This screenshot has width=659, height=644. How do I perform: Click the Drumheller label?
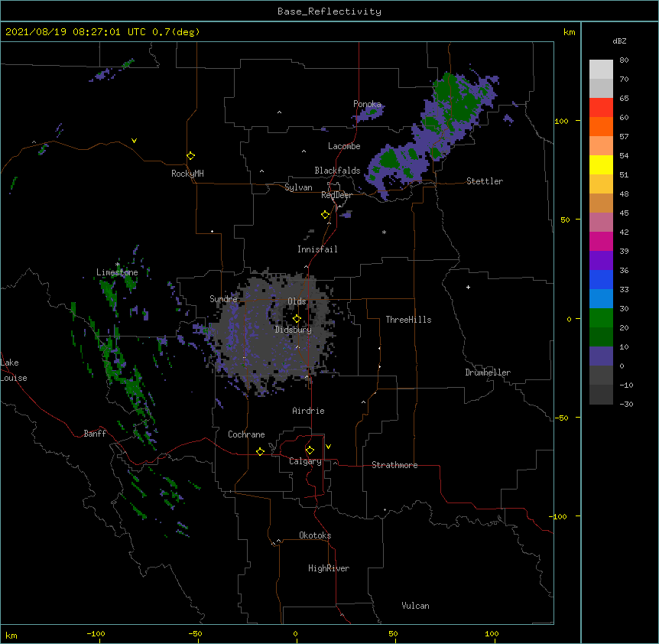pos(488,372)
